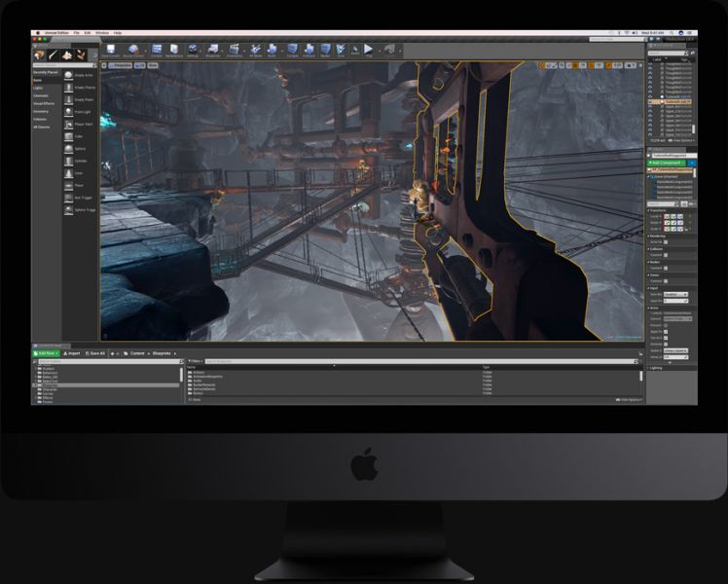Click the Save Current toolbar icon
This screenshot has width=728, height=584.
(111, 50)
